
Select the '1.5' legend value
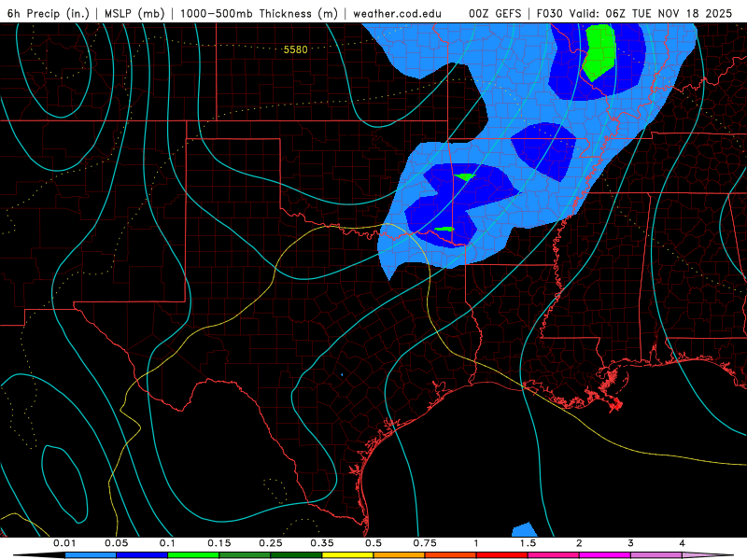click(528, 543)
